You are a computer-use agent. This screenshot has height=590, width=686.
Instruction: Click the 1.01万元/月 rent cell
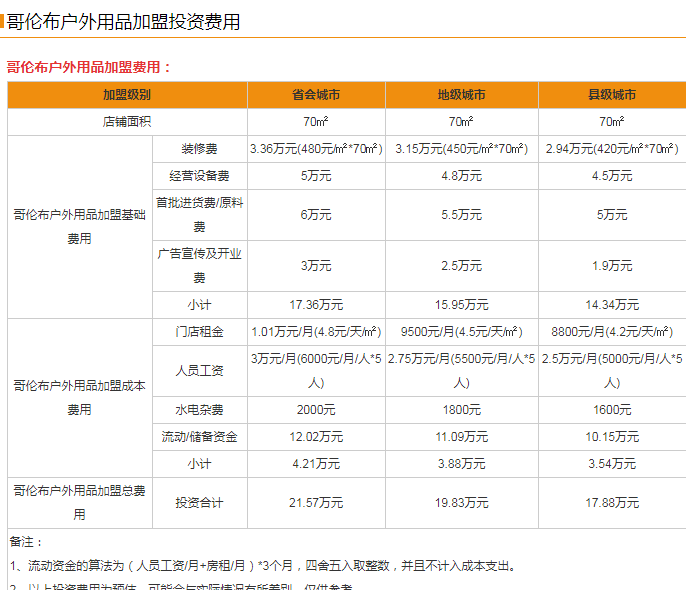[316, 332]
